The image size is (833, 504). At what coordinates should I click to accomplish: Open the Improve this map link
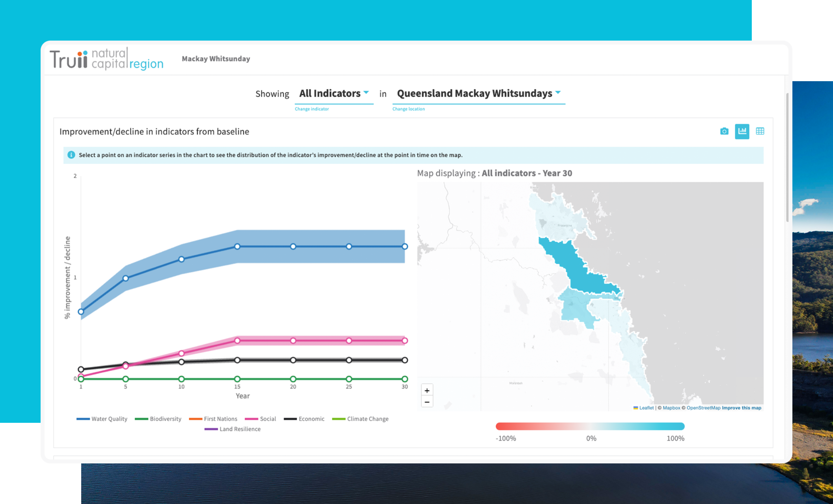coord(741,408)
